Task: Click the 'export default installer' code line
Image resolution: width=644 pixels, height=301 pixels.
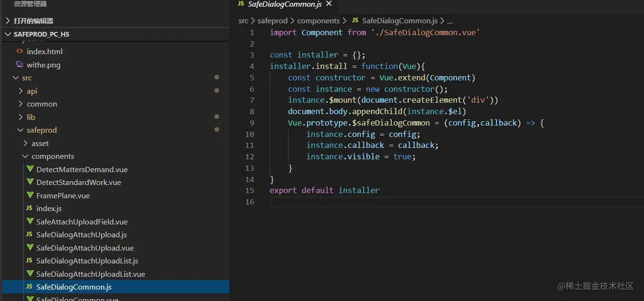Action: [x=325, y=190]
